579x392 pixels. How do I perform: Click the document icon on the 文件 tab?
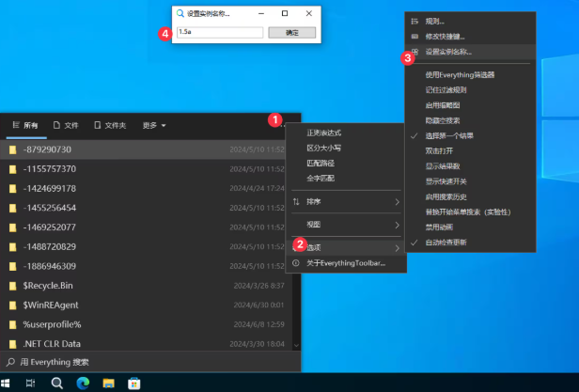[56, 125]
